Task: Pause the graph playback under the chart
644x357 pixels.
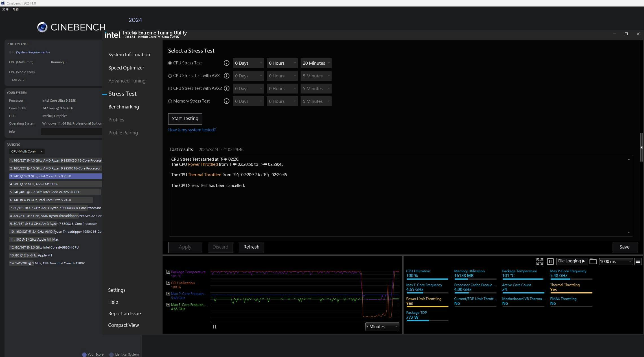Action: 214,326
